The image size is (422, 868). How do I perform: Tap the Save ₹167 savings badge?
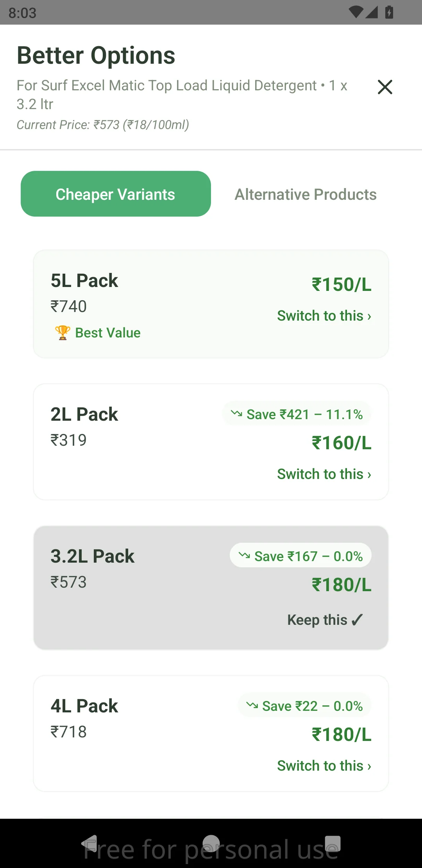tap(301, 556)
